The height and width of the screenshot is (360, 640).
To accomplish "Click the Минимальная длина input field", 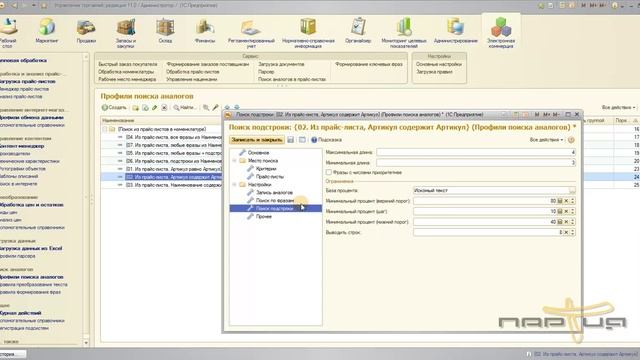I will click(x=476, y=162).
